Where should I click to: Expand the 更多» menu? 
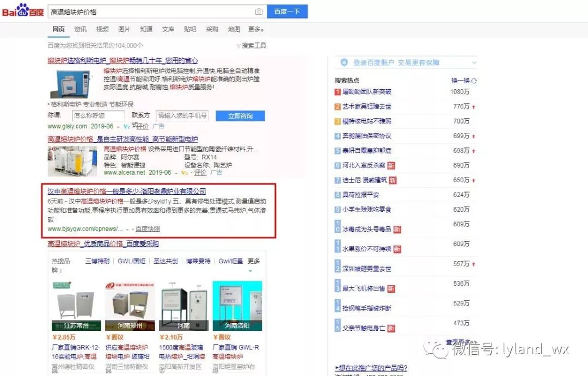[256, 29]
